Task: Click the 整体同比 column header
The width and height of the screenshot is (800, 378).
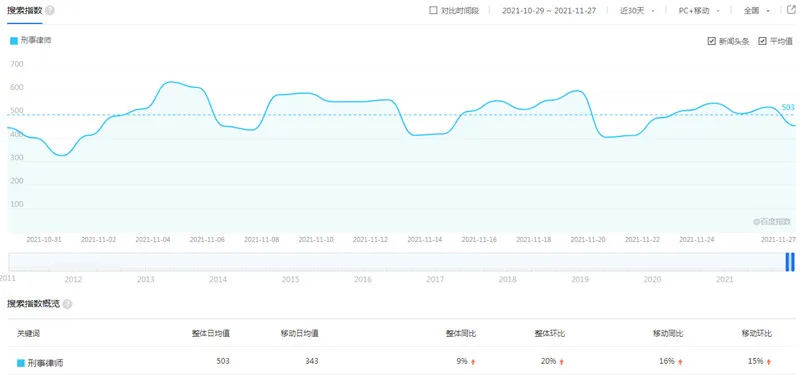Action: 461,334
